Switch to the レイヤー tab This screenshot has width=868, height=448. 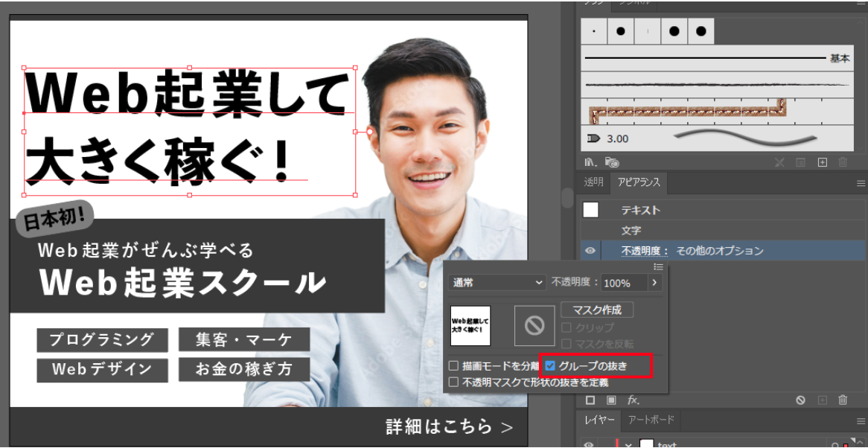[600, 420]
